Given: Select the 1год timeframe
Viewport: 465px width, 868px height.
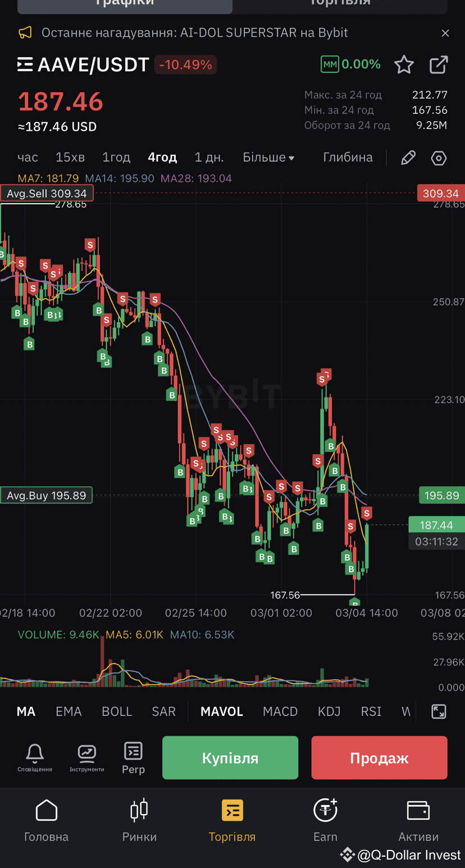Looking at the screenshot, I should click(116, 157).
